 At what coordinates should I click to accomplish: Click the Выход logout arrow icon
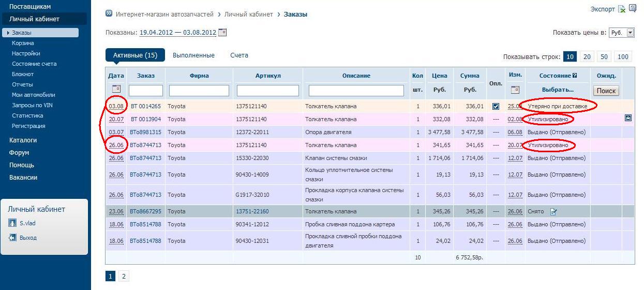[x=13, y=238]
